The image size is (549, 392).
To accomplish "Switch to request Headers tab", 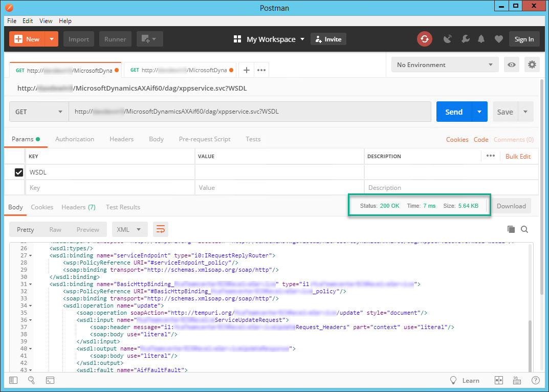I will click(121, 139).
